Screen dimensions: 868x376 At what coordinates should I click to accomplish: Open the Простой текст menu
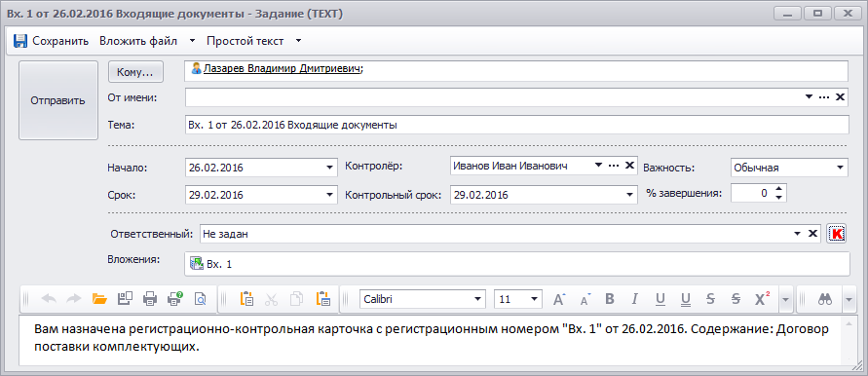(253, 41)
